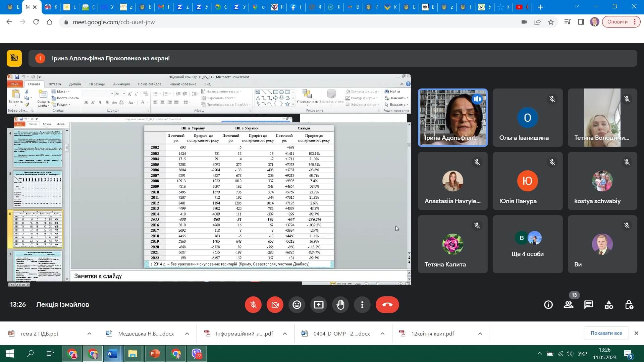Open the host controls lock icon

click(x=629, y=305)
